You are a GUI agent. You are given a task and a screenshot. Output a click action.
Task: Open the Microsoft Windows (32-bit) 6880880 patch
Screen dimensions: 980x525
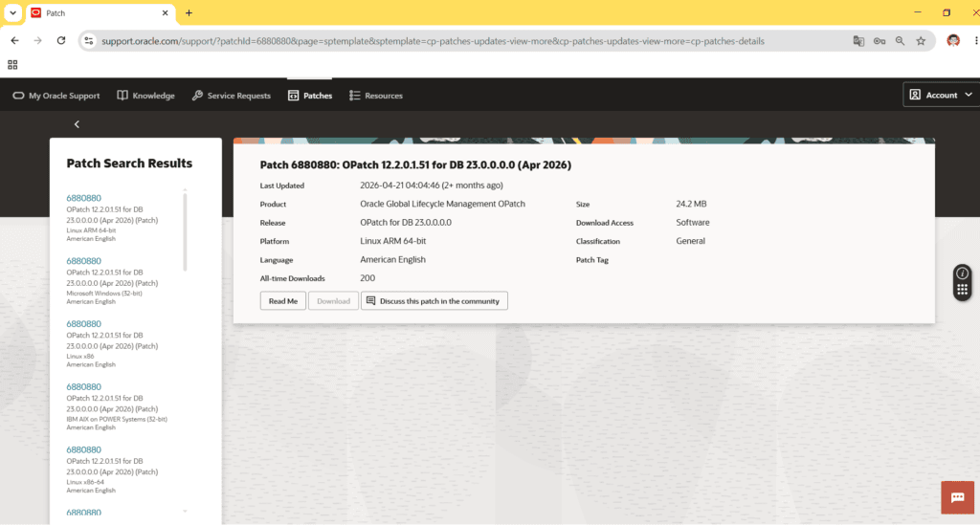click(84, 261)
